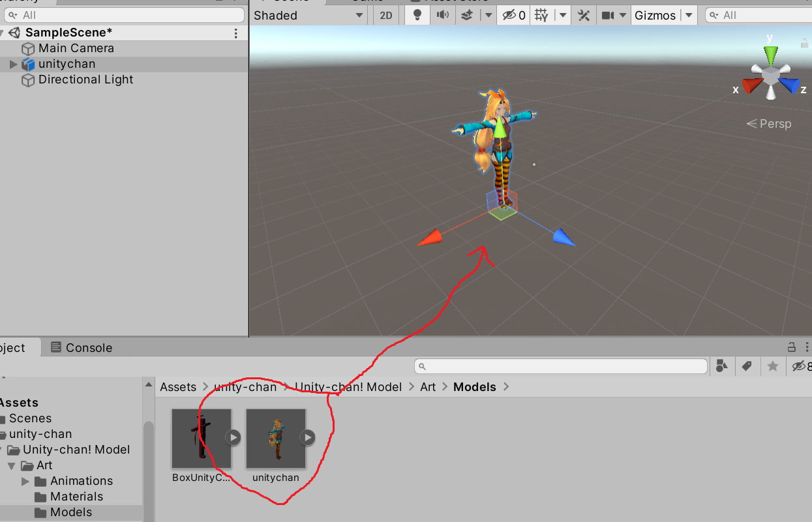This screenshot has height=522, width=812.
Task: Click unity-chan in the breadcrumb path
Action: tap(245, 387)
